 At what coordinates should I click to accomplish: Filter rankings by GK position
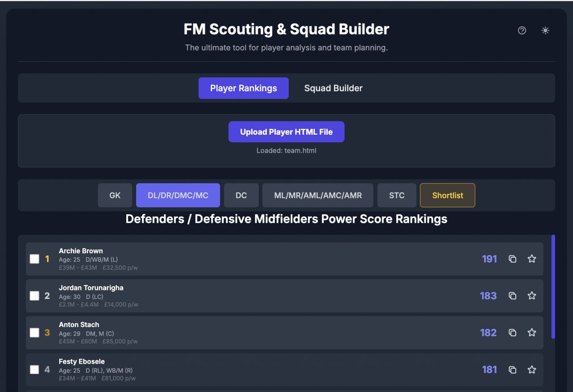coord(115,195)
